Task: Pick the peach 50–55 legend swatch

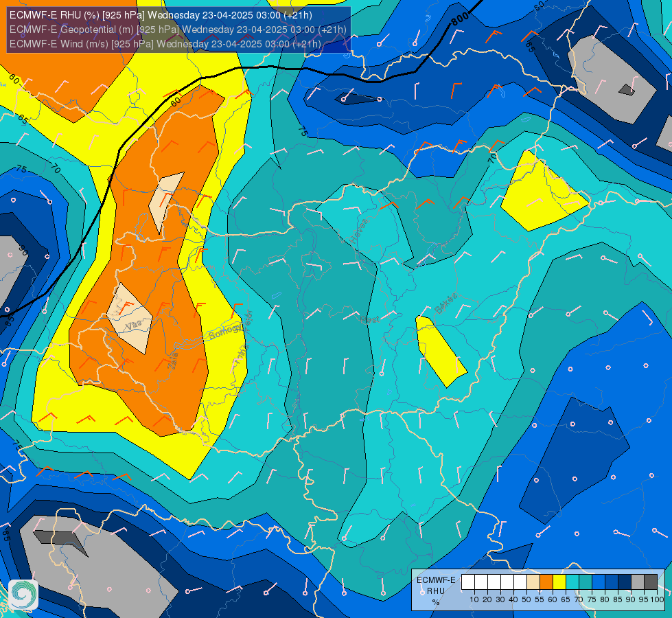Action: (x=533, y=582)
